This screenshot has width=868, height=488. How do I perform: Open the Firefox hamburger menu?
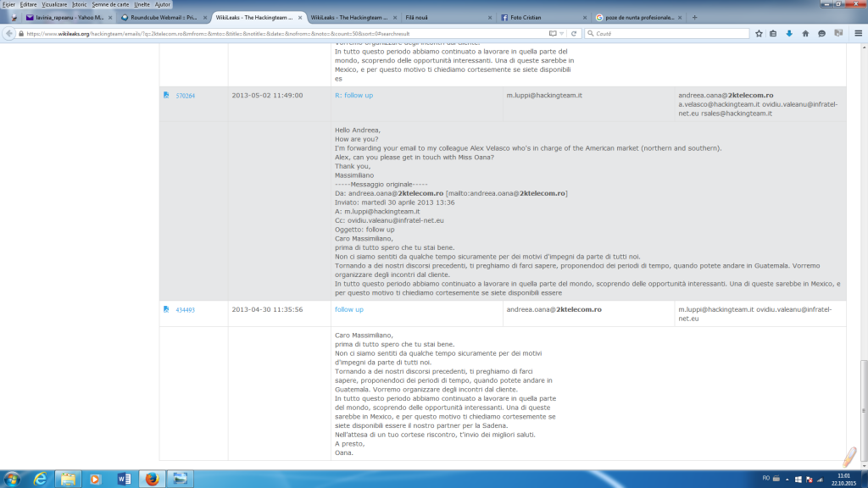point(859,33)
